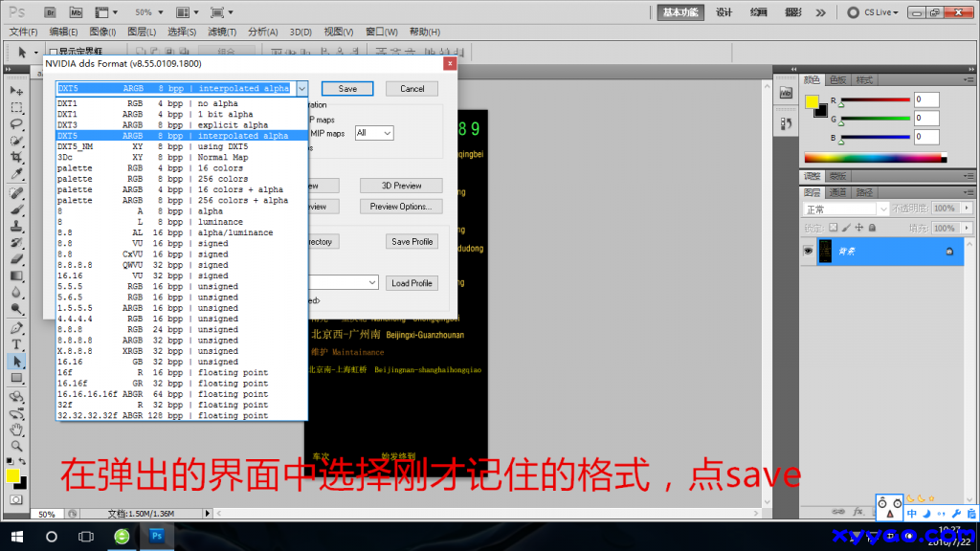Click the Save button in dds dialog
980x551 pixels.
pyautogui.click(x=347, y=88)
